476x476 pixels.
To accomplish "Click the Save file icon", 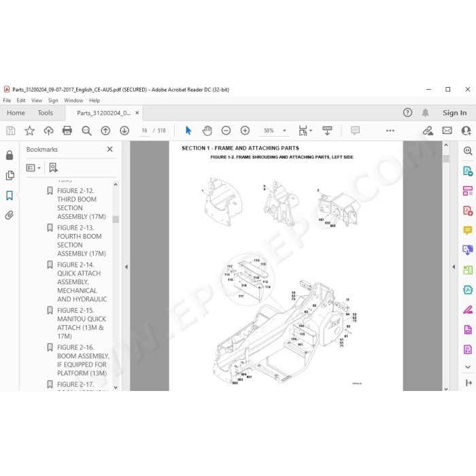I will click(11, 131).
